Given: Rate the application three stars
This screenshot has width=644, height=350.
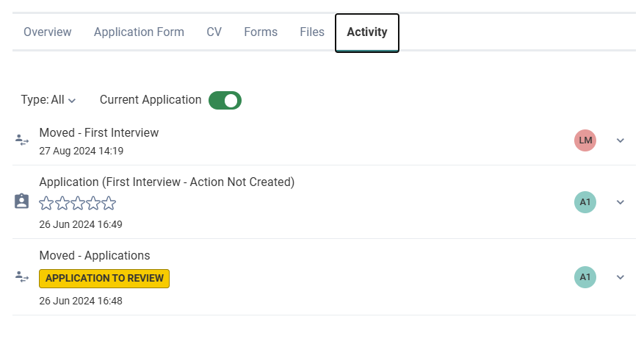Looking at the screenshot, I should pyautogui.click(x=78, y=203).
